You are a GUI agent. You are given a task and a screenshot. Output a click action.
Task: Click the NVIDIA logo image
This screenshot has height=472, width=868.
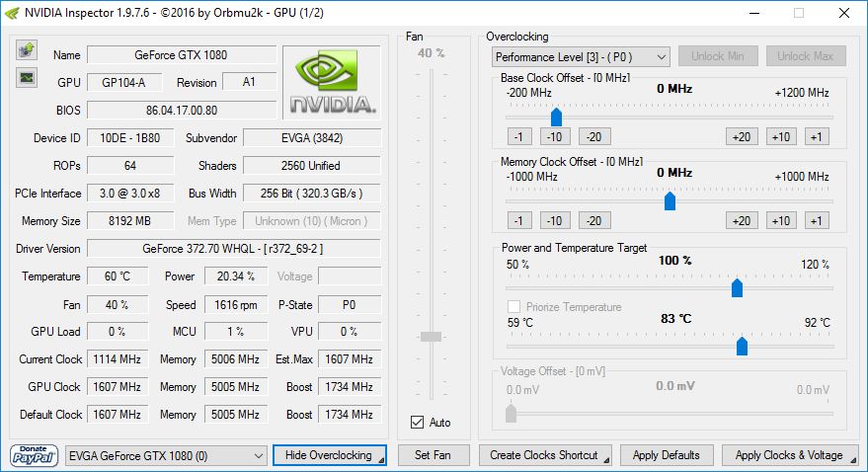(332, 82)
